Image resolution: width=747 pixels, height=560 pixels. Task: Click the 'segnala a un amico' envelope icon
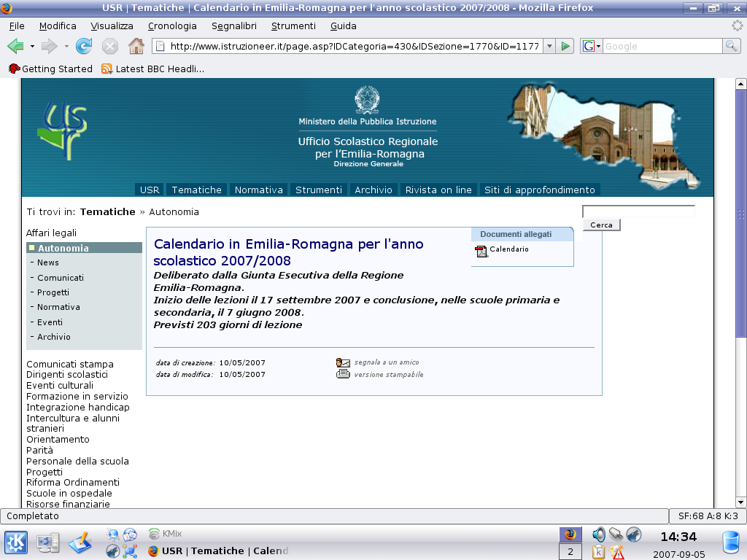pos(343,362)
